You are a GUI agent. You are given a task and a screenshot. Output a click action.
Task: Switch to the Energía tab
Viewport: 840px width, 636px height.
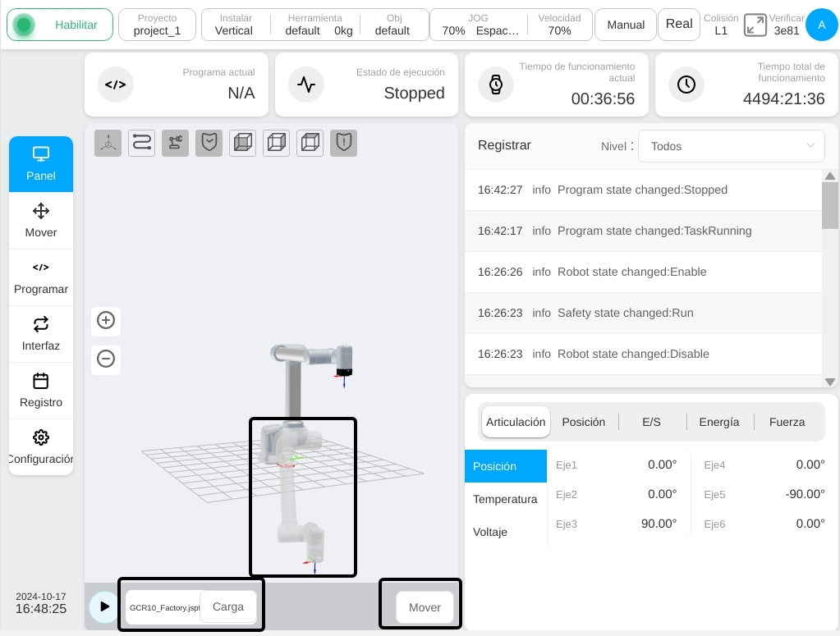719,422
